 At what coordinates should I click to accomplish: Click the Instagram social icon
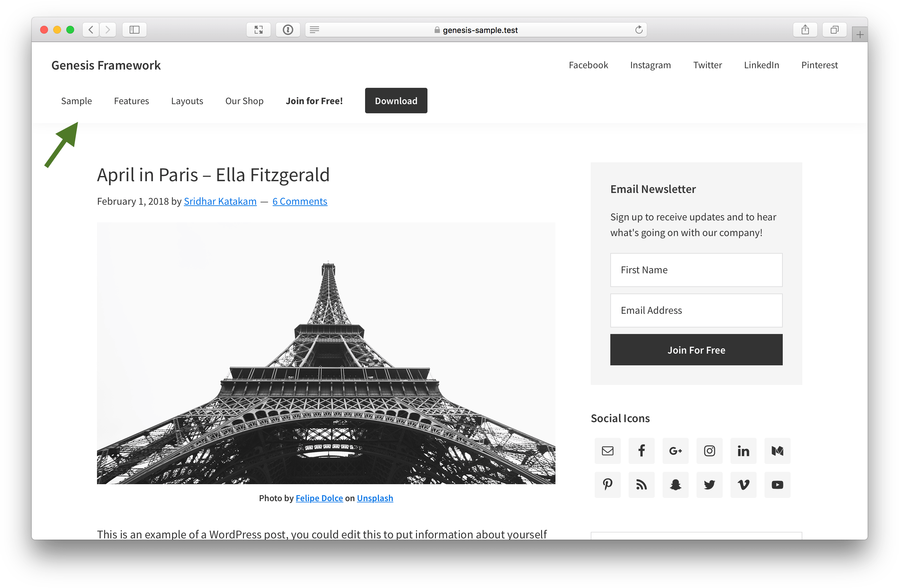click(x=709, y=451)
